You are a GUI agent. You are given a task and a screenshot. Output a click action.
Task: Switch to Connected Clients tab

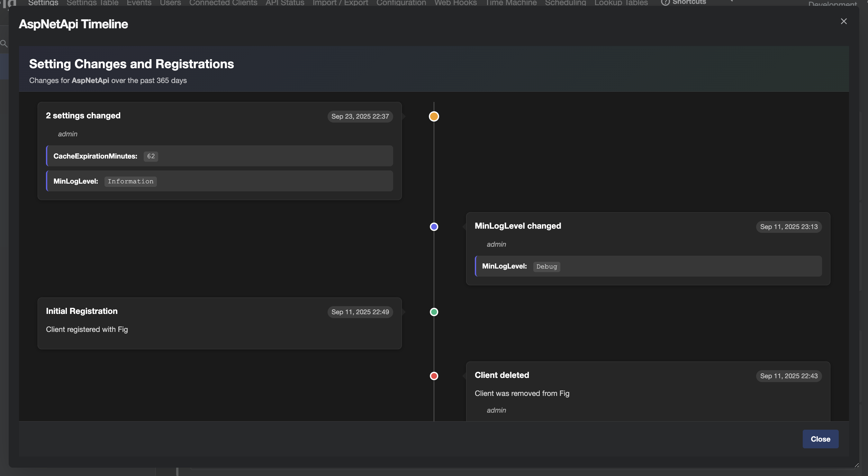(x=223, y=3)
